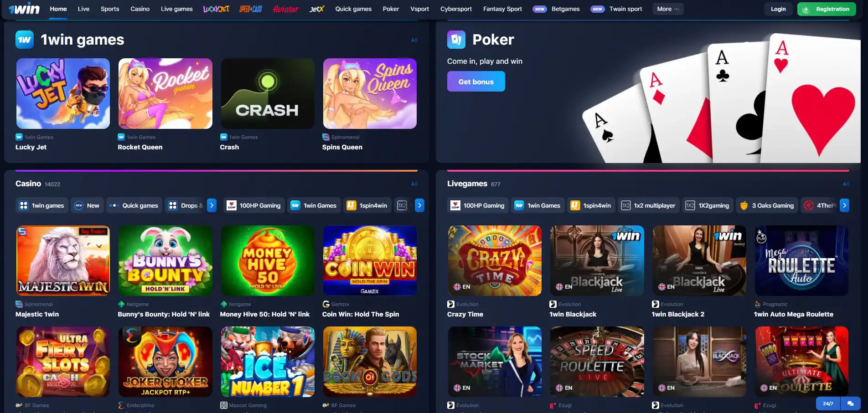This screenshot has width=868, height=413.
Task: Show more Livegames providers with right arrow
Action: (x=844, y=205)
